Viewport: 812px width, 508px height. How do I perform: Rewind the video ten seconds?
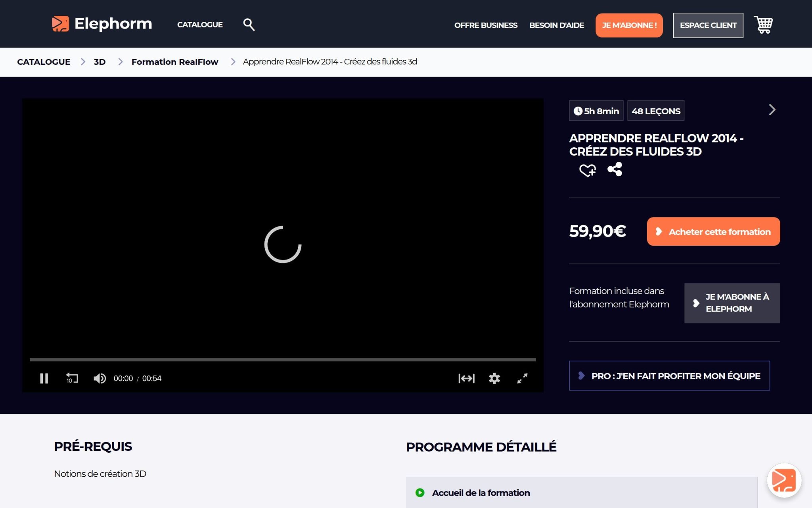(x=72, y=378)
